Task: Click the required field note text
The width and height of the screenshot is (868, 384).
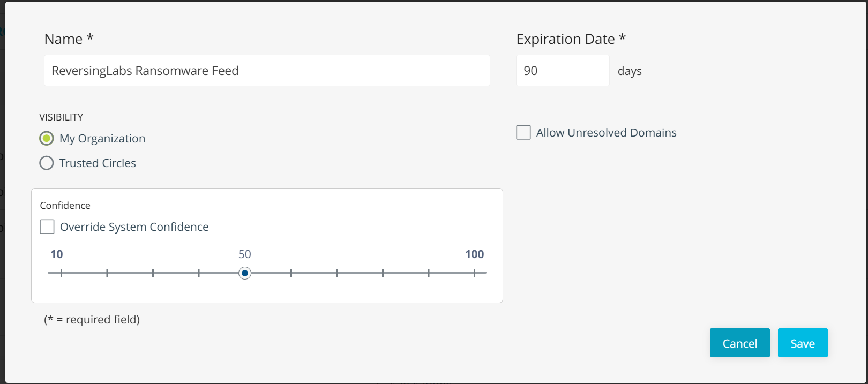Action: click(x=91, y=319)
